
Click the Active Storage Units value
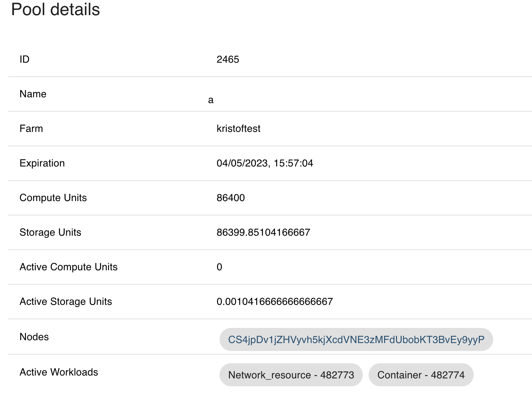click(275, 302)
